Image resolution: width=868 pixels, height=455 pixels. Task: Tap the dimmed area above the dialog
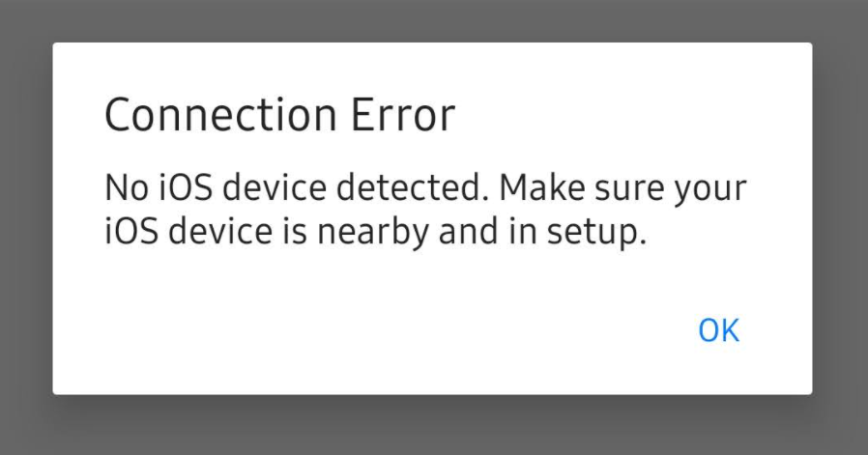pyautogui.click(x=434, y=20)
